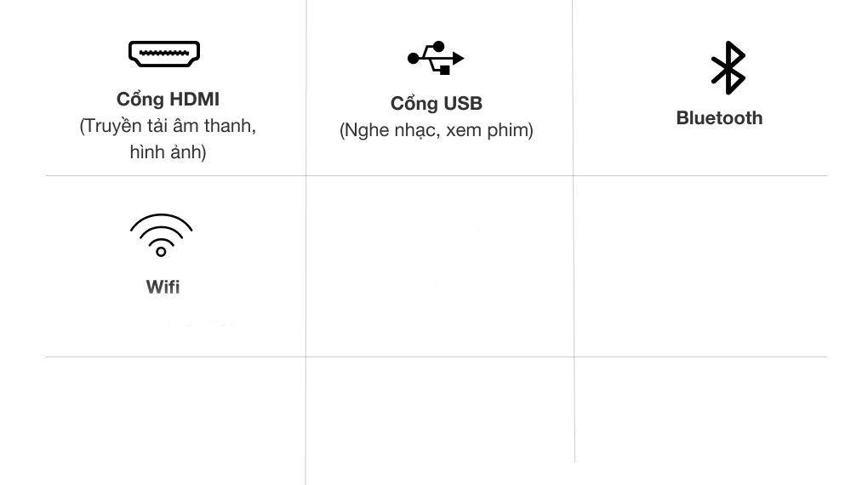
Task: Click the Bluetooth rune icon
Action: (728, 67)
